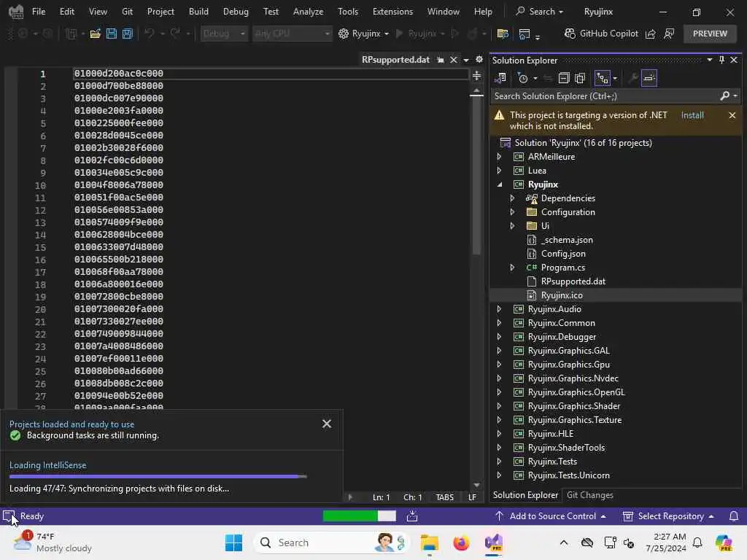The image size is (747, 560).
Task: Click the Search Solution Explorer input field
Action: click(x=605, y=96)
